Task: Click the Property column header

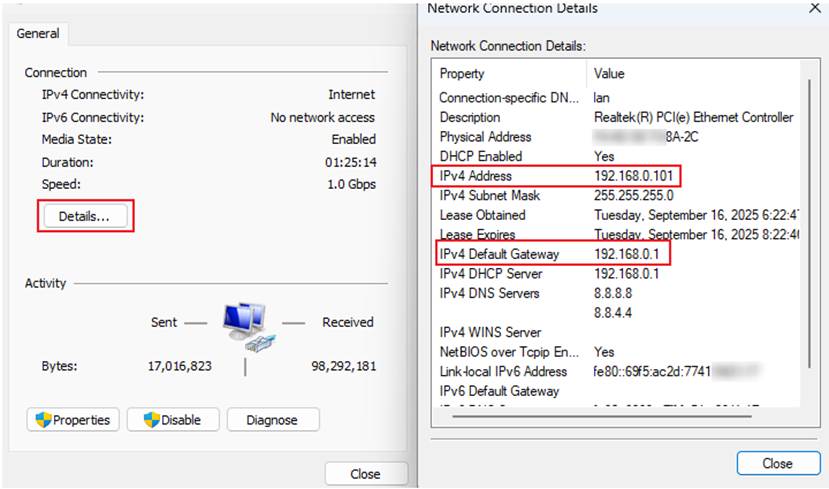Action: click(x=462, y=74)
